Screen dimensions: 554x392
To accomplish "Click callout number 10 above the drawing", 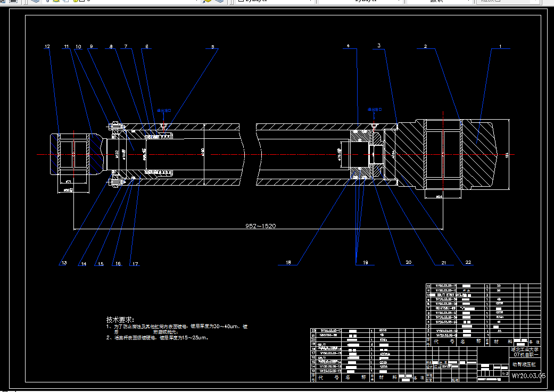I will point(78,46).
